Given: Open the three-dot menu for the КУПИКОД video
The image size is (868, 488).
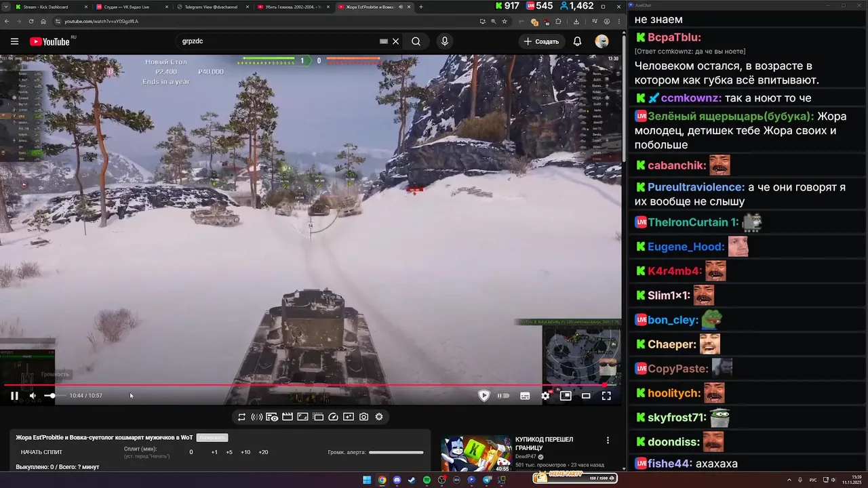Looking at the screenshot, I should 608,441.
